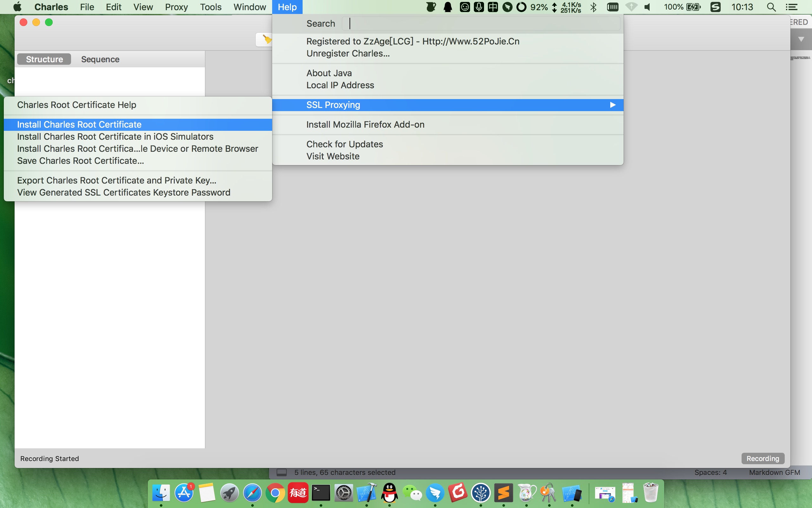Select Install Charles Root Certificate in iOS Simulators
The height and width of the screenshot is (508, 812).
pos(138,137)
